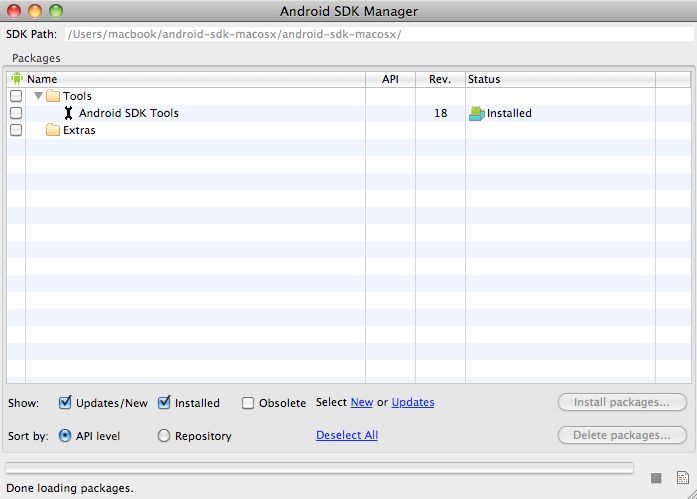Uncheck the Installed show filter
Image resolution: width=697 pixels, height=499 pixels.
164,403
